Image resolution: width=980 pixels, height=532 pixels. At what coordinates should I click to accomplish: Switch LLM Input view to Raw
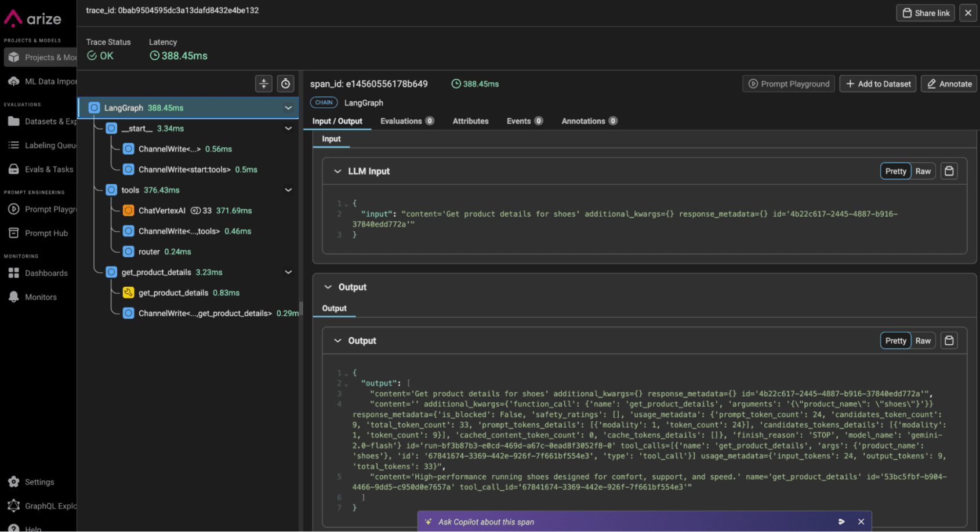click(x=923, y=170)
